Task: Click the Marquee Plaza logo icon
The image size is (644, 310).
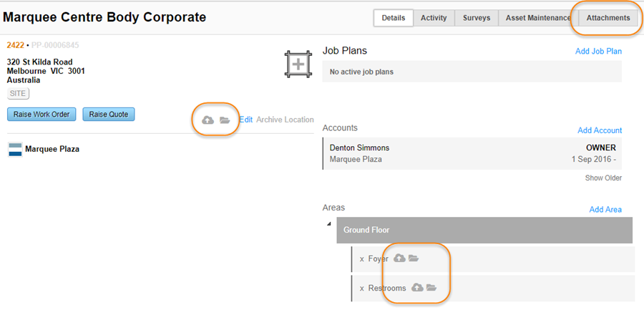Action: [15, 150]
